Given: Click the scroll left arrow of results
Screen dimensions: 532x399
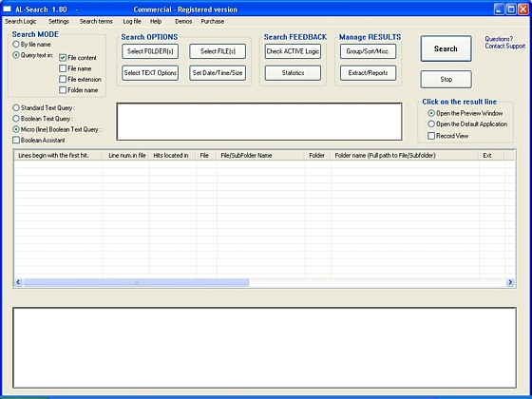Looking at the screenshot, I should pos(18,282).
